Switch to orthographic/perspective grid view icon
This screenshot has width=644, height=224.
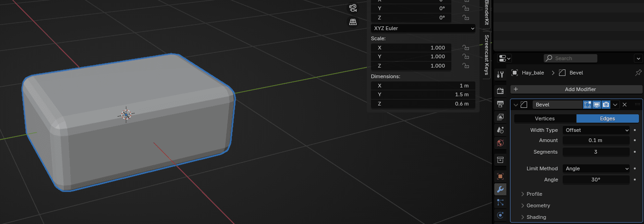tap(353, 22)
